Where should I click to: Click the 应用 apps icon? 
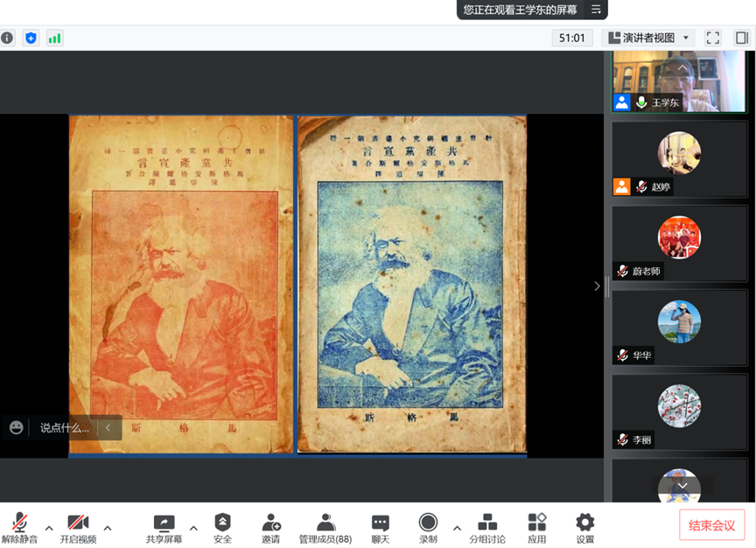tap(537, 528)
